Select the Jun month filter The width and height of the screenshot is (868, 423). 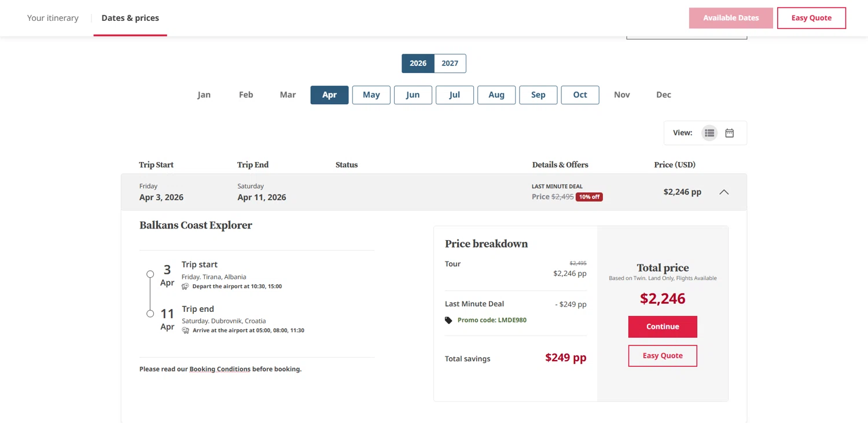(x=413, y=95)
